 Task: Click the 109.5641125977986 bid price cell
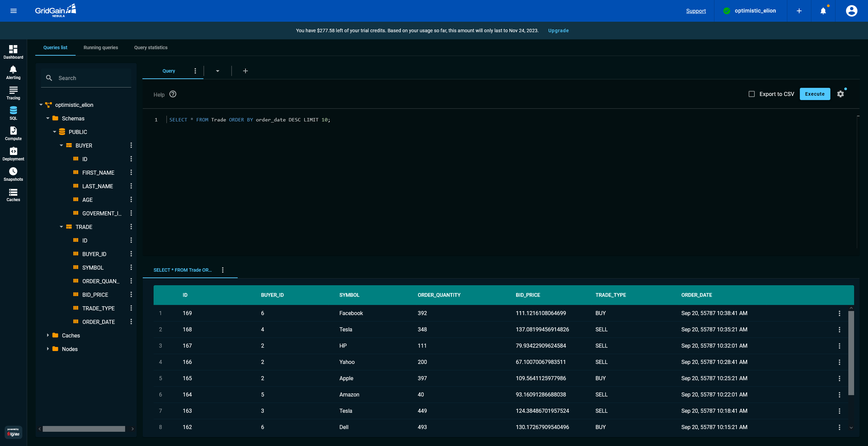[x=541, y=378]
